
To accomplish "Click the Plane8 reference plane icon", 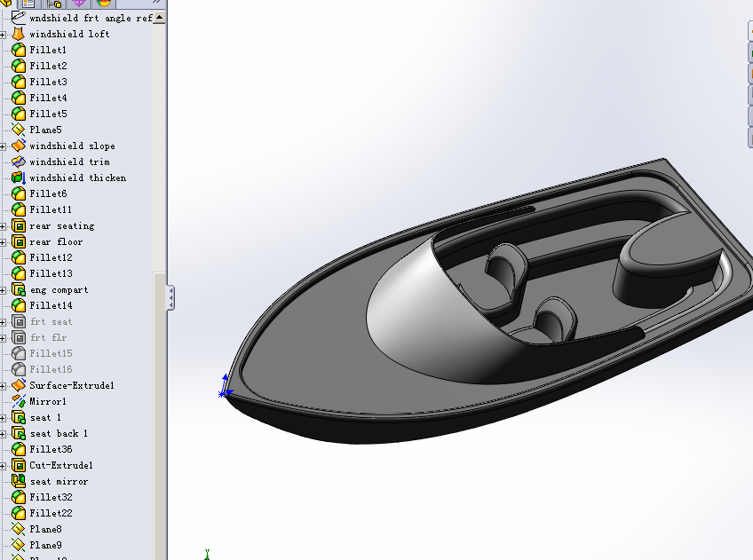I will (x=19, y=529).
